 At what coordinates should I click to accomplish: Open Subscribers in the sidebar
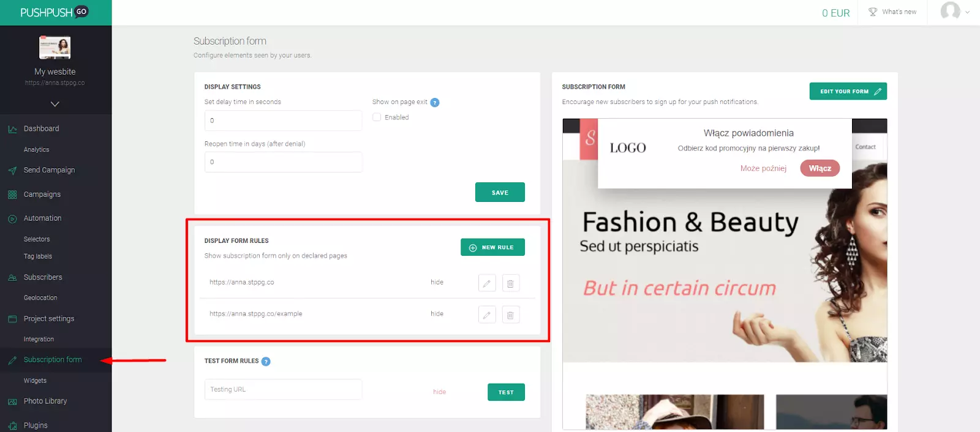click(43, 277)
